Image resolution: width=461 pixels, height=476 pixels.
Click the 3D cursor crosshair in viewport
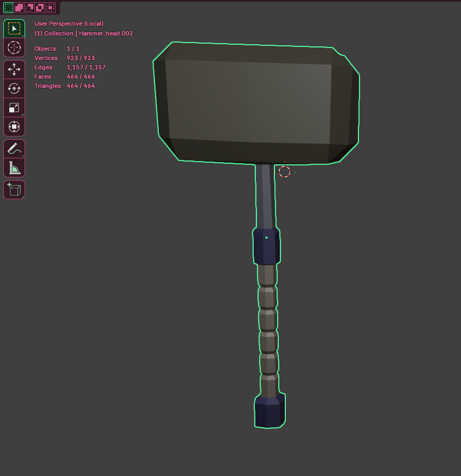click(x=284, y=172)
